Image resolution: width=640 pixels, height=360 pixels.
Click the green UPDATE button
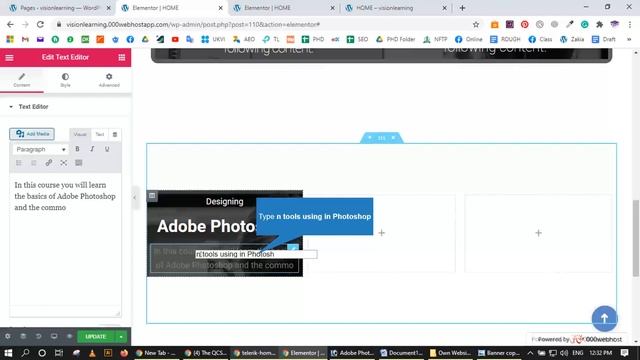96,336
